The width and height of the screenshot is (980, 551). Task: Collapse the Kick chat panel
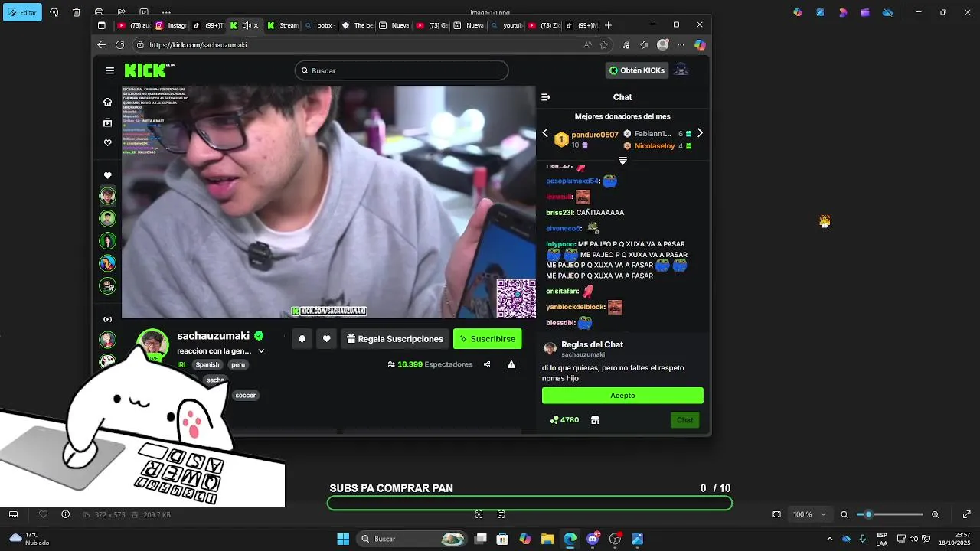[546, 97]
